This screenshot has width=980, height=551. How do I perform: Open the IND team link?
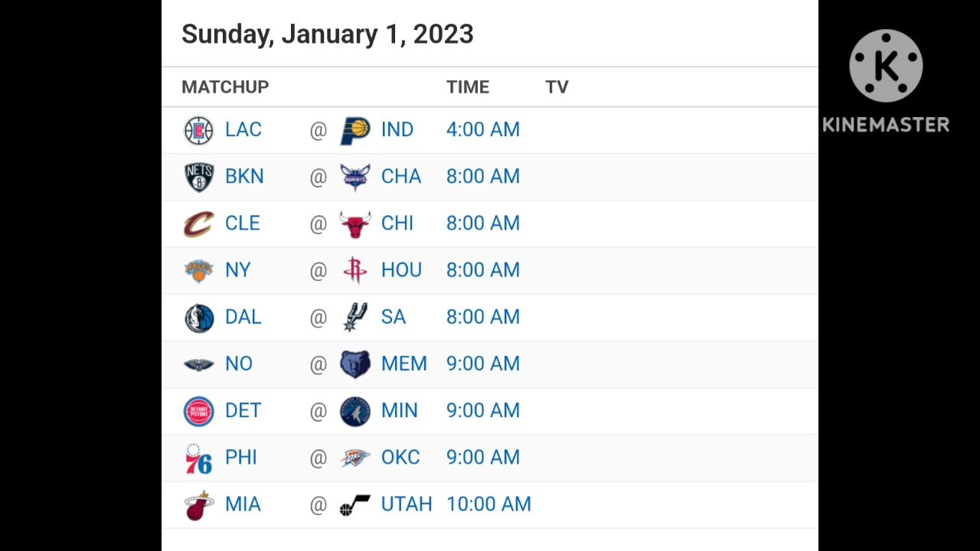tap(397, 130)
